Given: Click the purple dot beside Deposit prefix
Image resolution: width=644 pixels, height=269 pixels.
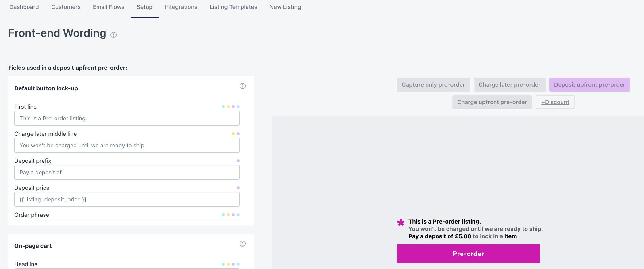Looking at the screenshot, I should (x=238, y=161).
